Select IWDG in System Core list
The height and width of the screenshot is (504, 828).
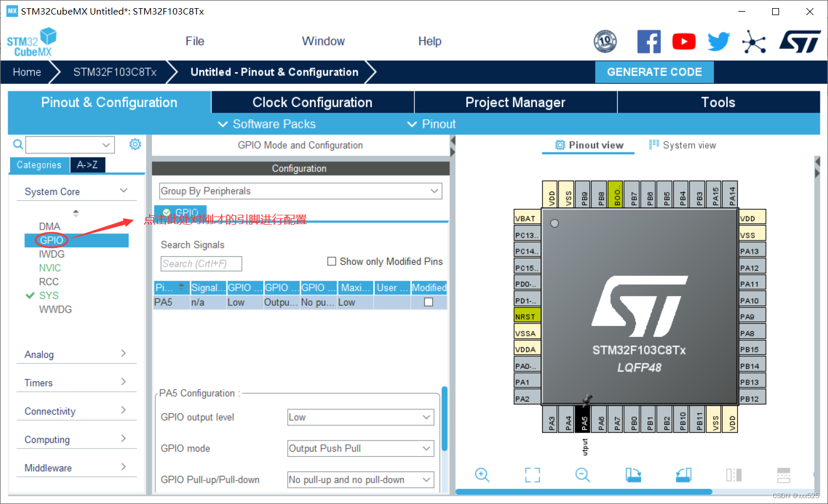tap(52, 254)
